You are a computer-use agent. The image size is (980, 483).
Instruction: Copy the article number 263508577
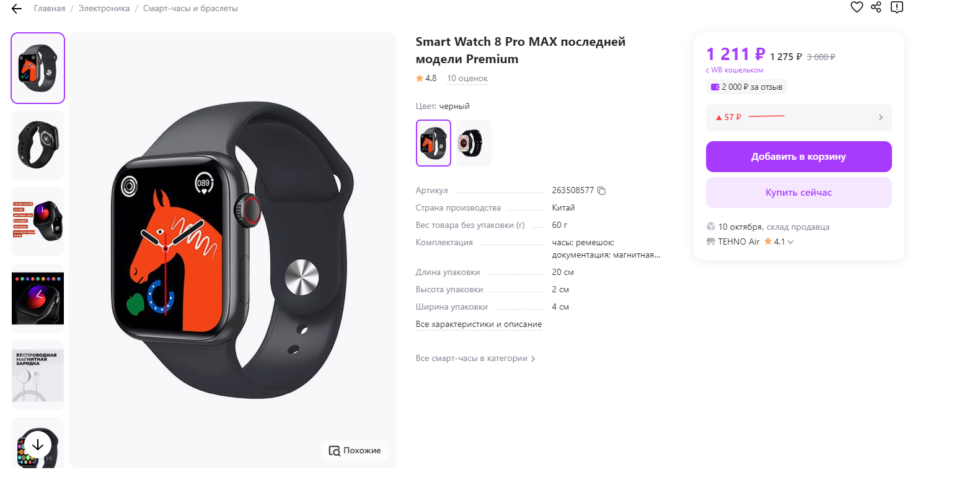click(601, 191)
